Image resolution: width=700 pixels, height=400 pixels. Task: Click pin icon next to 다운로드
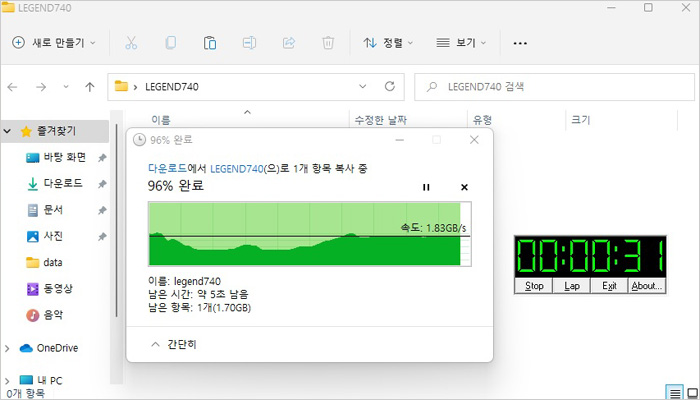[x=102, y=184]
